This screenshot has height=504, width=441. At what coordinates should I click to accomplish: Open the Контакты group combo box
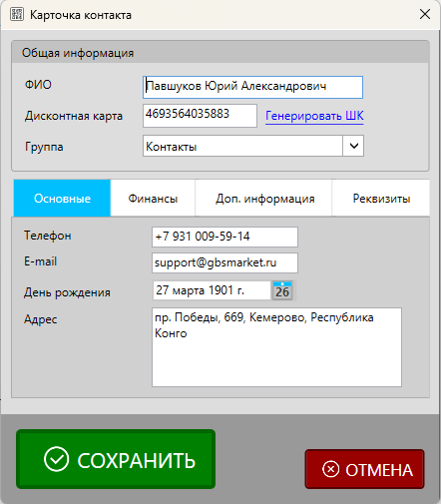pos(253,146)
